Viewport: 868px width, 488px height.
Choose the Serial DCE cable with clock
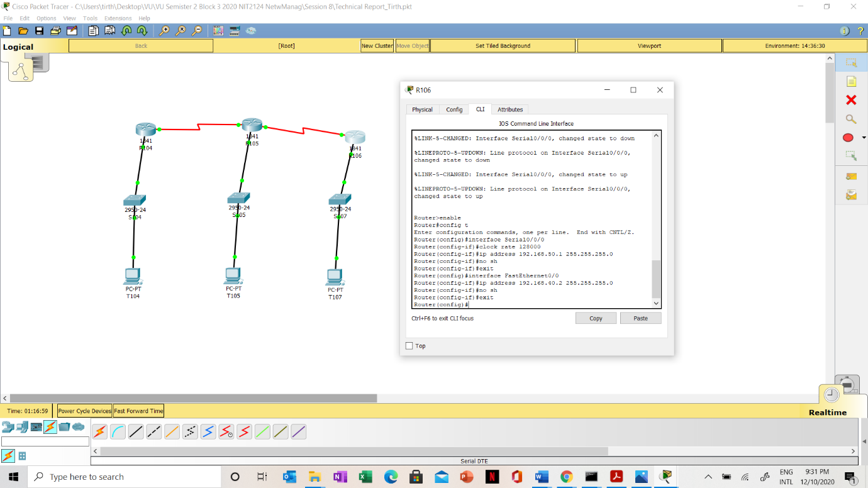coord(226,432)
